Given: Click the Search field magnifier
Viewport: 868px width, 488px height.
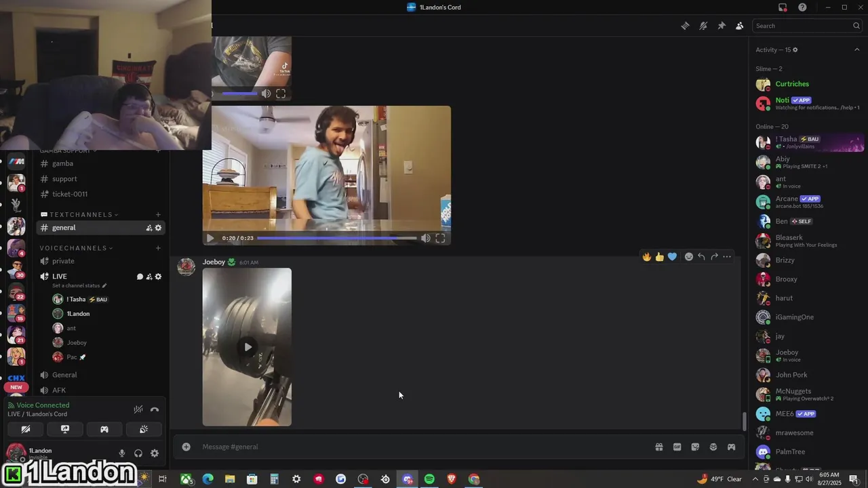Looking at the screenshot, I should [x=856, y=26].
